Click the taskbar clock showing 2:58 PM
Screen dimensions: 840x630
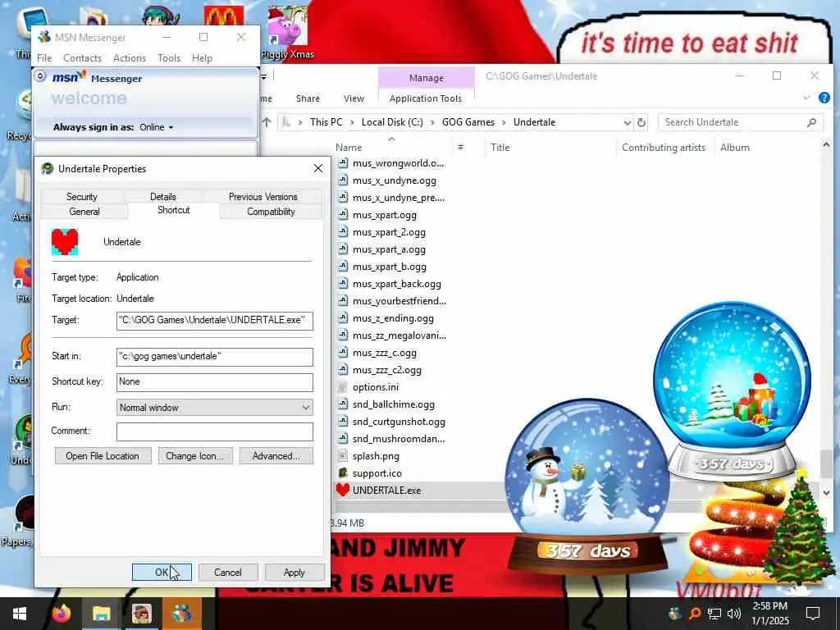pyautogui.click(x=769, y=614)
